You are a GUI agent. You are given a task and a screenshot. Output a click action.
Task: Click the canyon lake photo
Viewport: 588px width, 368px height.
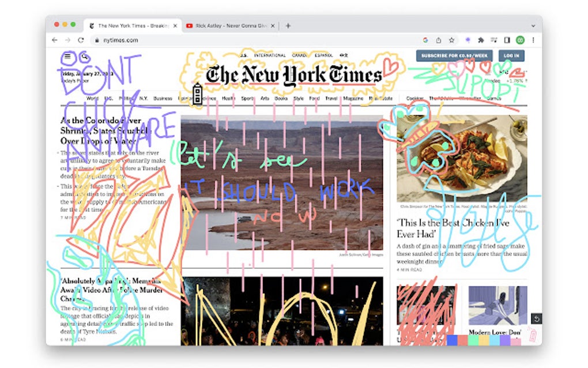click(282, 182)
